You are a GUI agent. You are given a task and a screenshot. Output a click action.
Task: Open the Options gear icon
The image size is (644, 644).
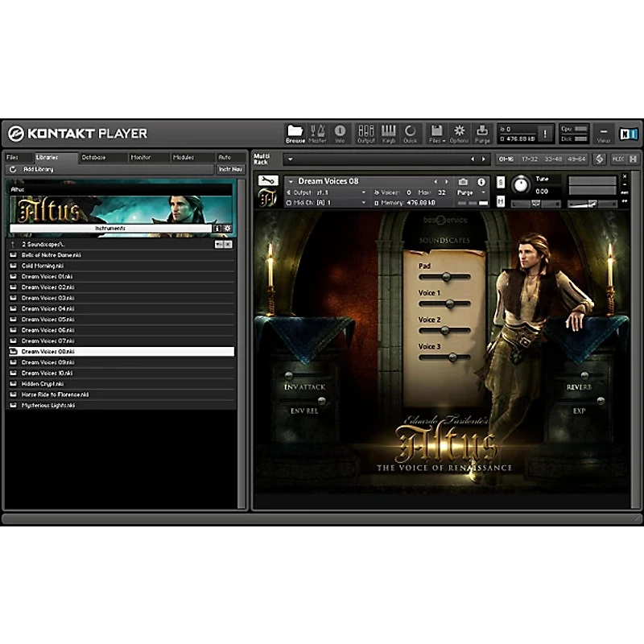[x=459, y=134]
